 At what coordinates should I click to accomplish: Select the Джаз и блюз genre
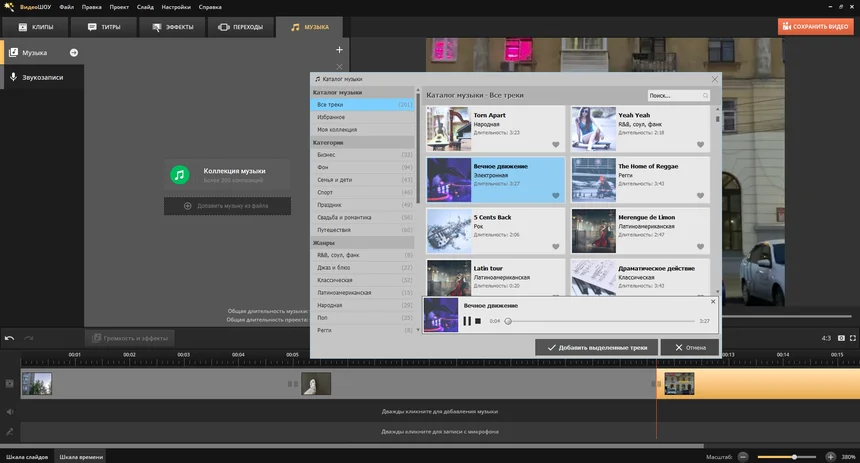pyautogui.click(x=363, y=268)
